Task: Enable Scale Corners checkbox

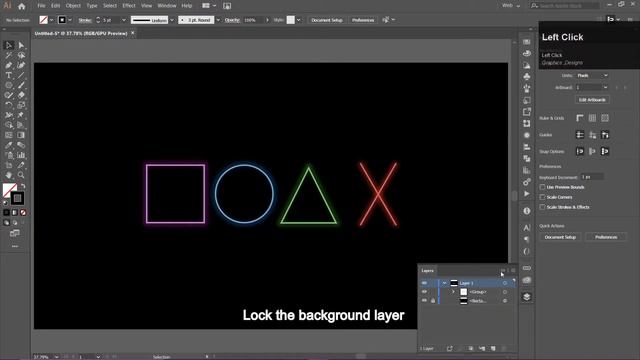Action: [542, 197]
